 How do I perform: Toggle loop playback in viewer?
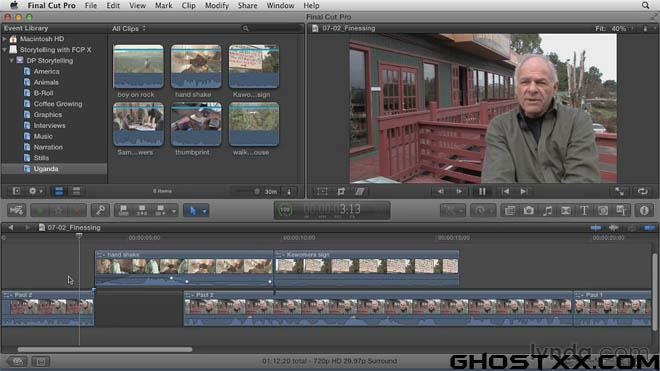642,191
